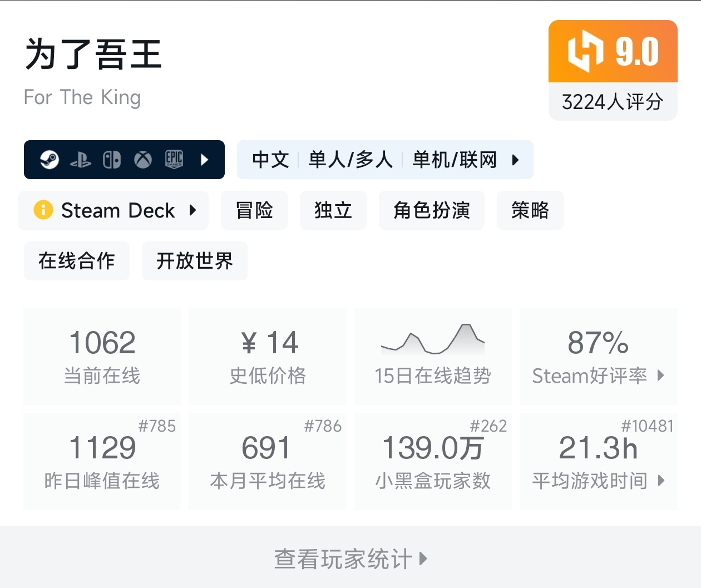Click the #262 rank label
The image size is (701, 588).
point(488,426)
